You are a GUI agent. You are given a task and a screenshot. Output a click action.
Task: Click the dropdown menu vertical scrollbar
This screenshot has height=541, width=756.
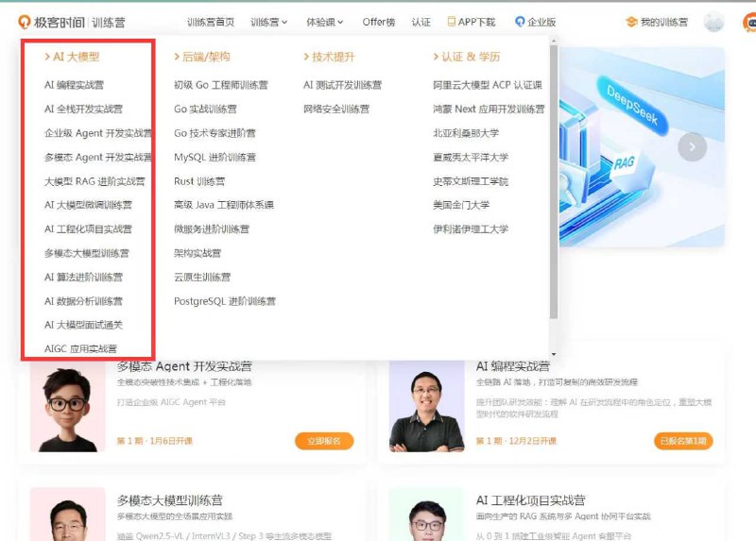554,182
